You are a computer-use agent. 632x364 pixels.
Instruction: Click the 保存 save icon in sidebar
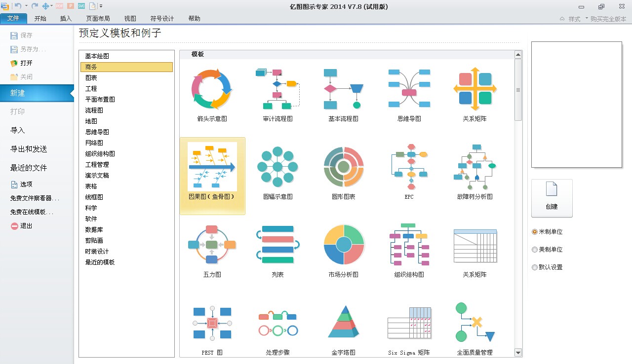point(14,36)
